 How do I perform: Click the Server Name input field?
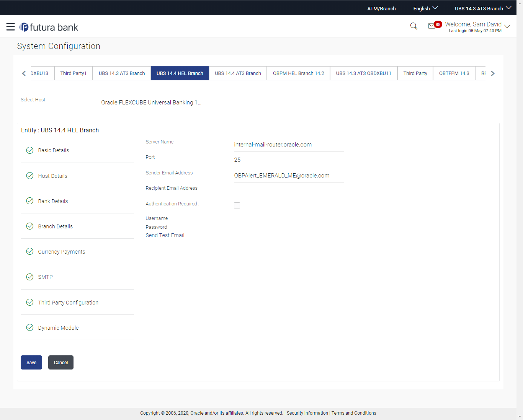289,145
